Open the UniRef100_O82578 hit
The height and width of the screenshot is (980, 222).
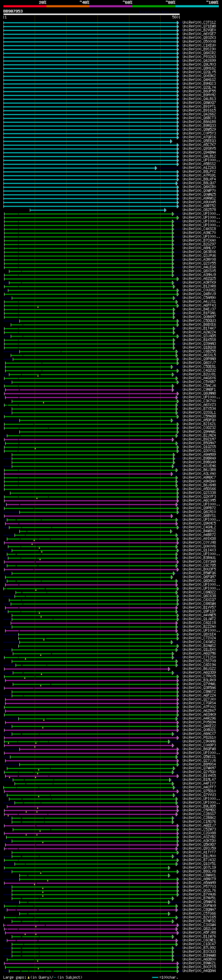click(199, 210)
